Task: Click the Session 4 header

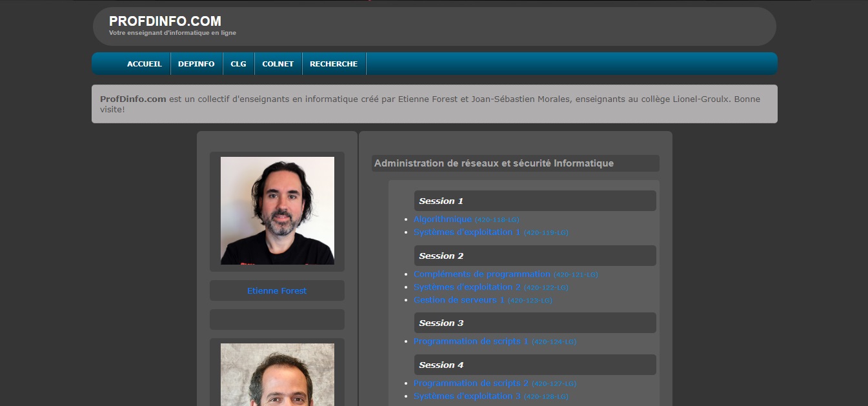Action: pos(535,365)
